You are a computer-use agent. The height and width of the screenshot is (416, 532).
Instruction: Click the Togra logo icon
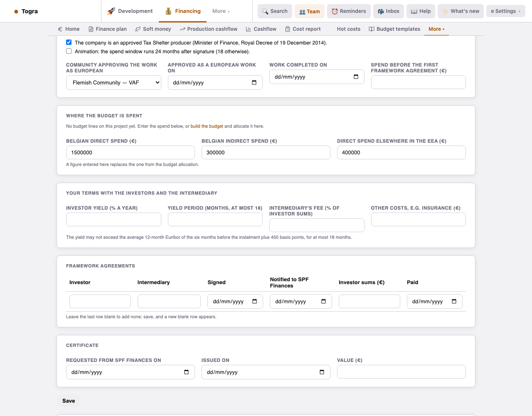click(x=16, y=12)
